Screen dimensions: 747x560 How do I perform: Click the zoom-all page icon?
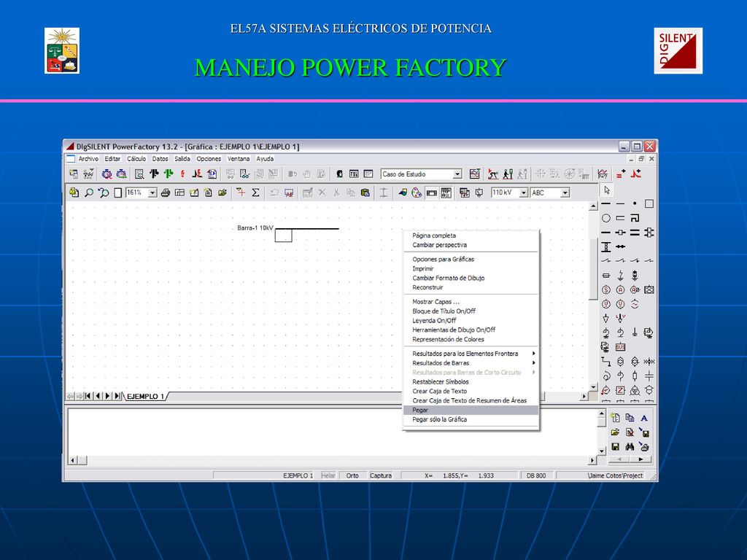118,192
